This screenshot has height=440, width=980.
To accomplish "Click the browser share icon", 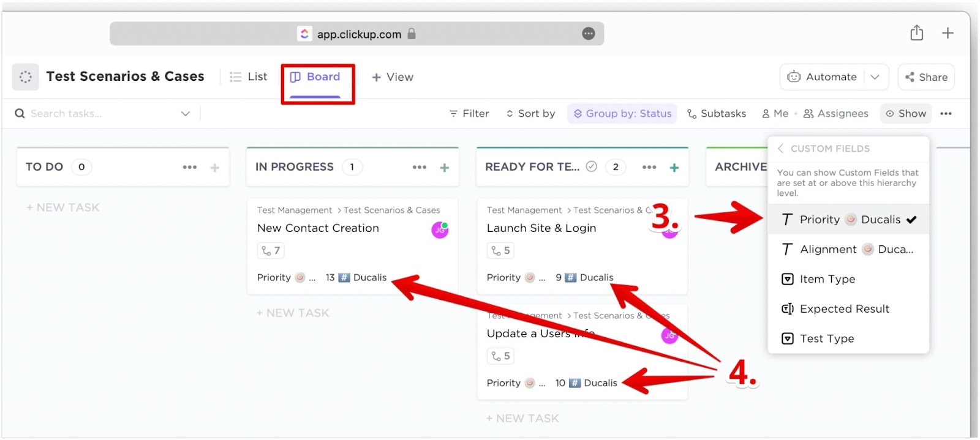I will 916,33.
